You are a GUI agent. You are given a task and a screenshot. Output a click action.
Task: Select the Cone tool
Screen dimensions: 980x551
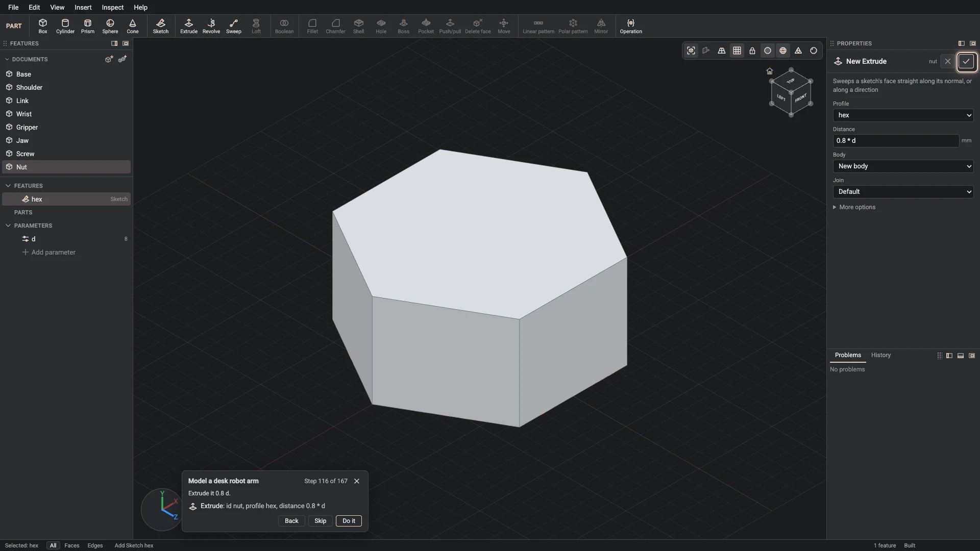133,26
